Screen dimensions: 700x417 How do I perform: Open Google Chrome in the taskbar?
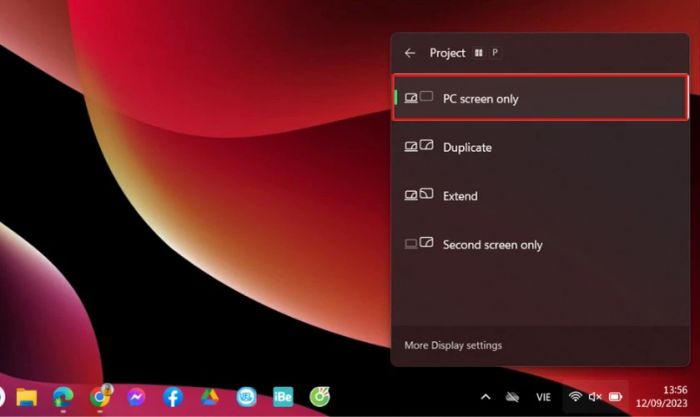(x=100, y=397)
